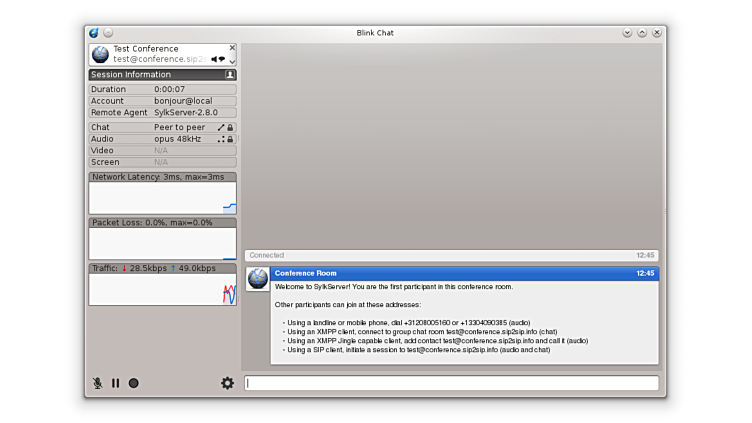Open the settings gear menu
Image resolution: width=752 pixels, height=423 pixels.
[x=227, y=383]
